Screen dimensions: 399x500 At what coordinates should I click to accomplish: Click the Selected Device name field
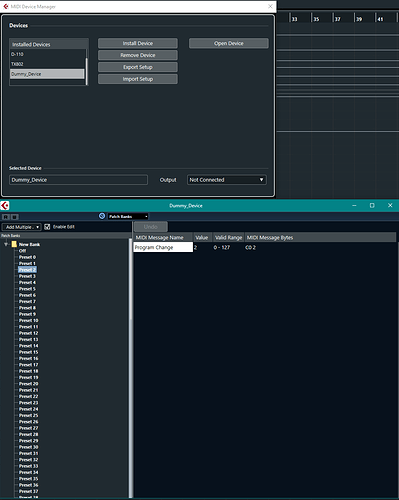78,180
